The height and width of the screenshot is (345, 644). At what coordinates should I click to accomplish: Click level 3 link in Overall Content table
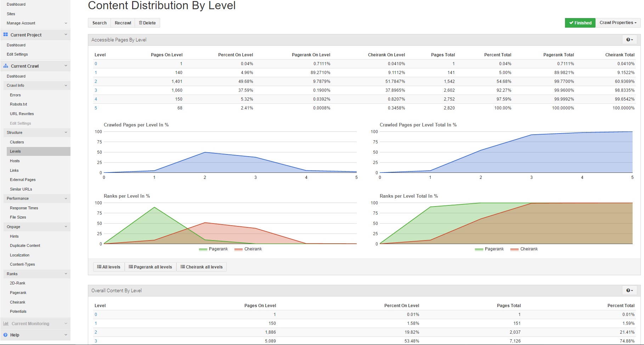pyautogui.click(x=96, y=341)
